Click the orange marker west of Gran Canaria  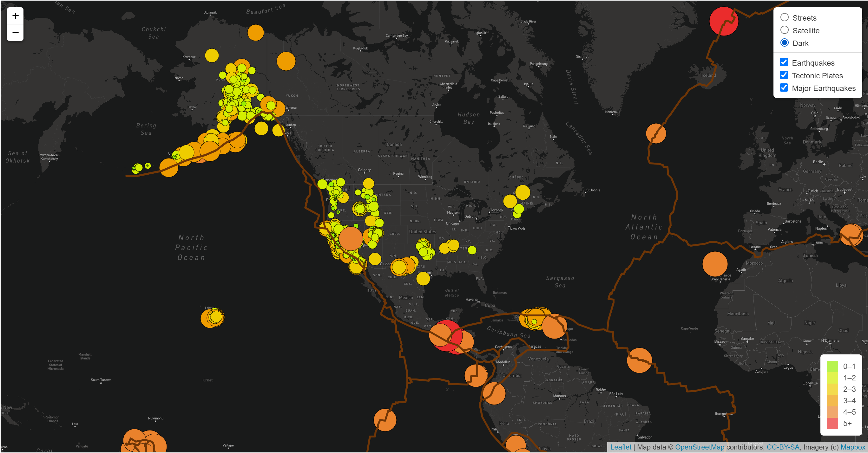(715, 264)
